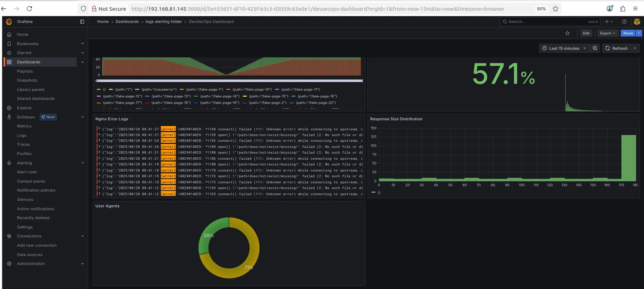Click the Home icon in the sidebar
The height and width of the screenshot is (289, 644).
point(9,34)
